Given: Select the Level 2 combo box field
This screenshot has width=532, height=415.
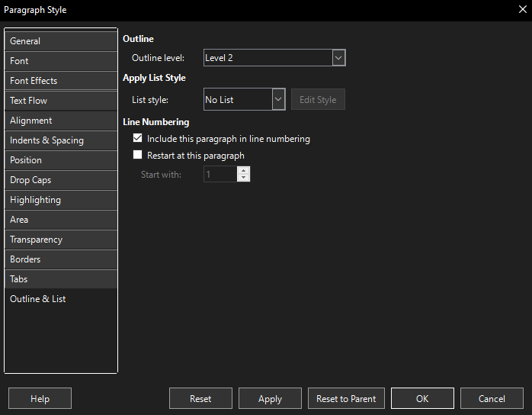Looking at the screenshot, I should [x=274, y=58].
